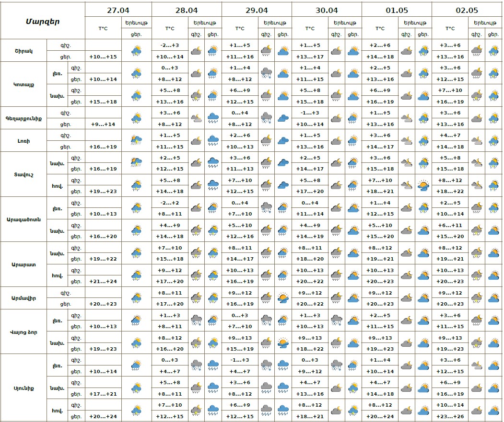Click Gegharkunik's daytime rain cloud icon for 28.04
504x422 pixels.
click(x=213, y=118)
